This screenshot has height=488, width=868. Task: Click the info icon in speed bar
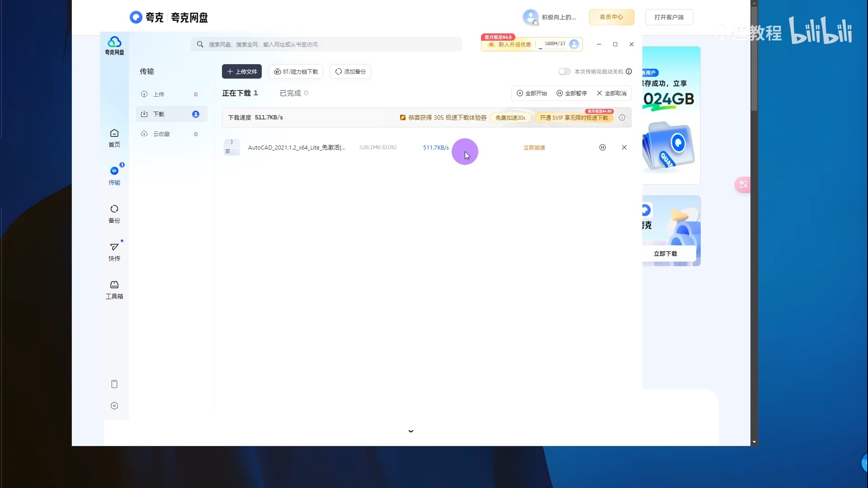coord(622,117)
